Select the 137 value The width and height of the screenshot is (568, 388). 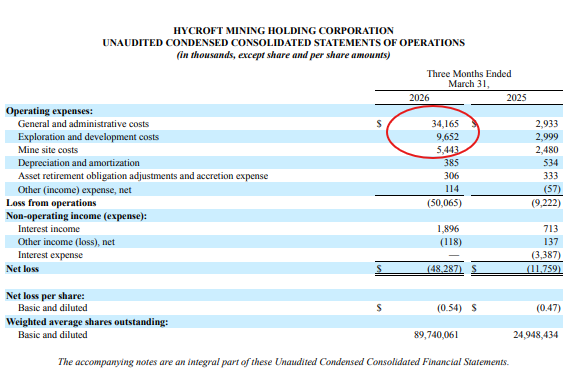[551, 242]
